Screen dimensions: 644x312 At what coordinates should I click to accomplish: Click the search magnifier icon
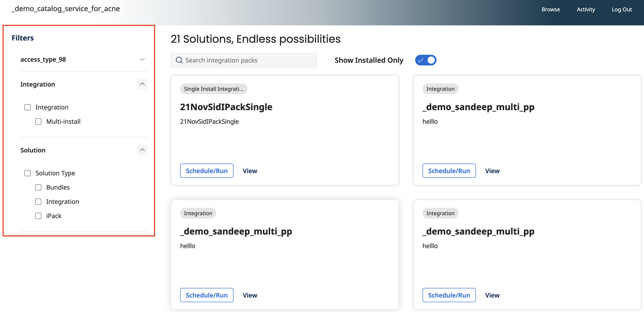pos(179,60)
